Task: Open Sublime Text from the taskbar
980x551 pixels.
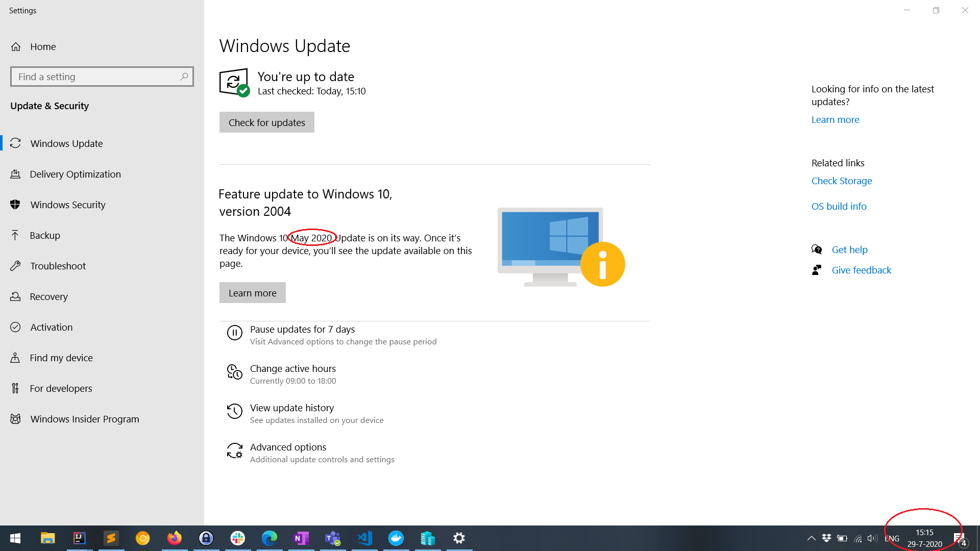Action: point(111,538)
